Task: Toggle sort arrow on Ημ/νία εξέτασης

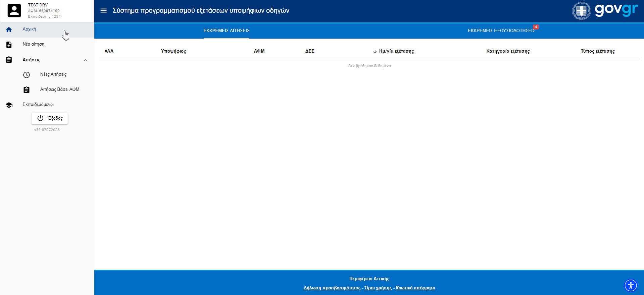Action: 375,52
